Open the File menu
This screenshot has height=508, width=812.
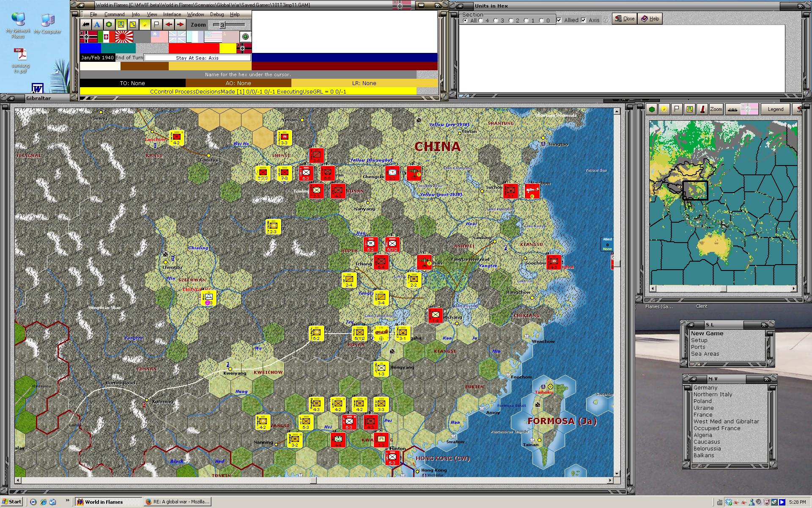click(93, 14)
